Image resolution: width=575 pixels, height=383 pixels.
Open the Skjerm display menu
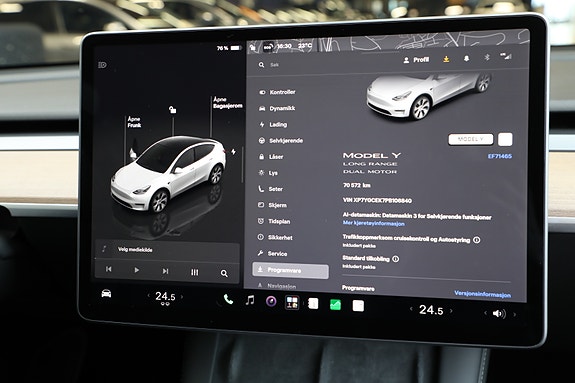point(272,205)
